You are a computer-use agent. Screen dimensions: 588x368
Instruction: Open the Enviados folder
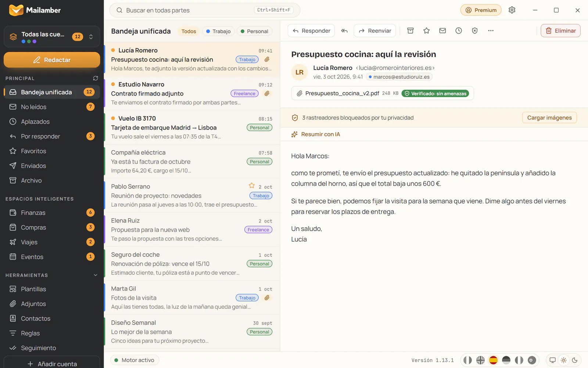coord(52,166)
